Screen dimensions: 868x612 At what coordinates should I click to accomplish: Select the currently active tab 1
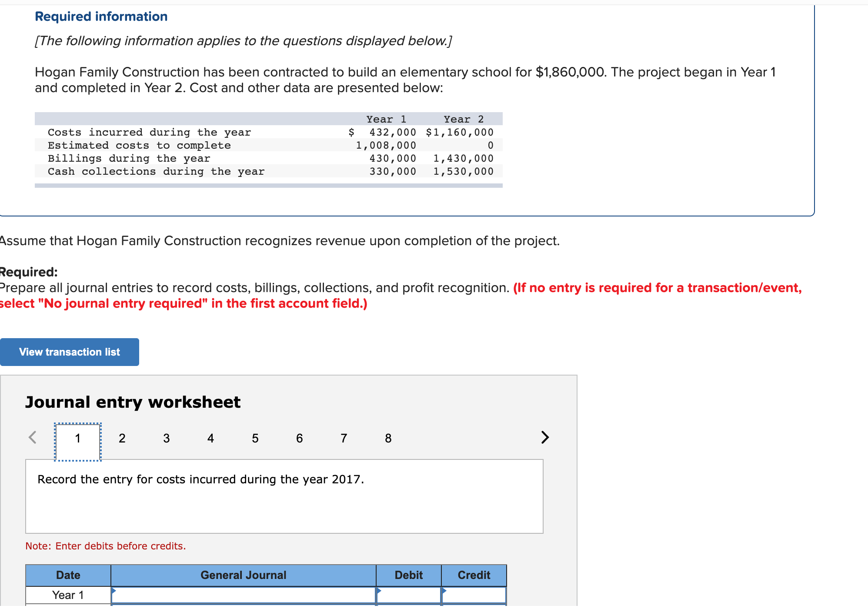(x=77, y=438)
